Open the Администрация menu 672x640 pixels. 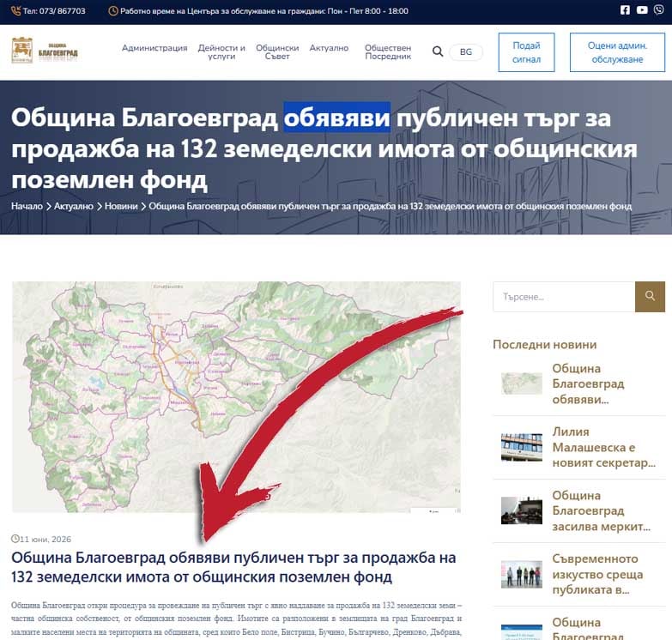coord(154,48)
